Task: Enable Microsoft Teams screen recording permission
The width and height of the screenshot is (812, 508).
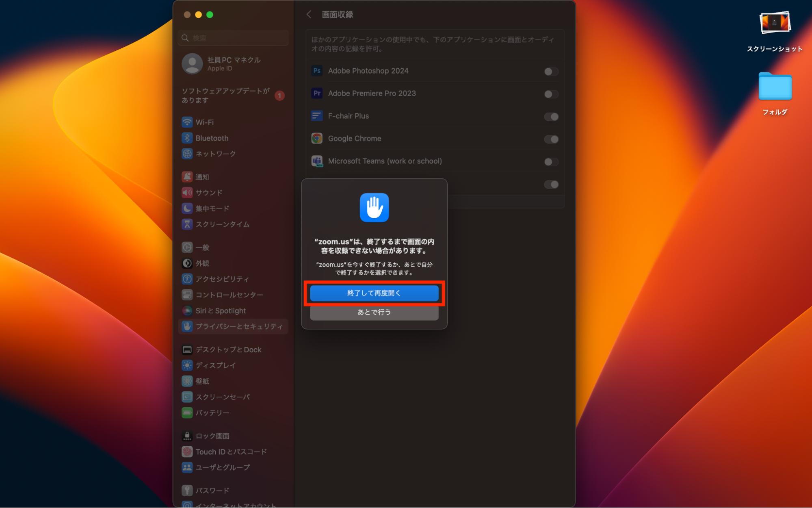Action: (550, 162)
